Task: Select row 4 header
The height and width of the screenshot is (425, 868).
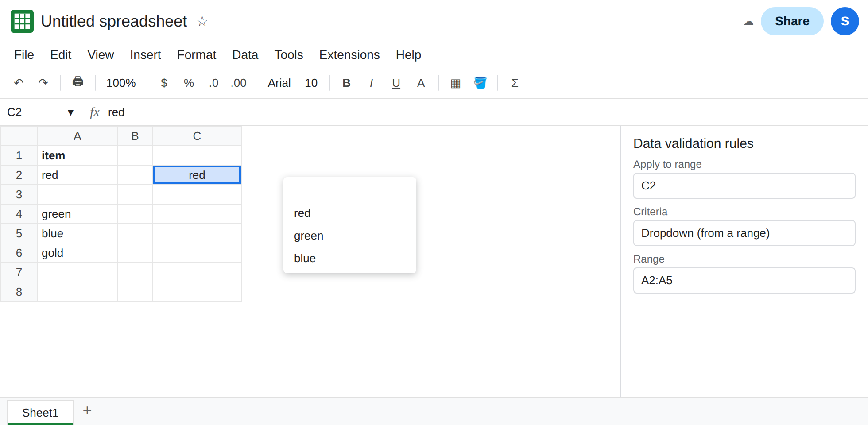Action: click(19, 214)
